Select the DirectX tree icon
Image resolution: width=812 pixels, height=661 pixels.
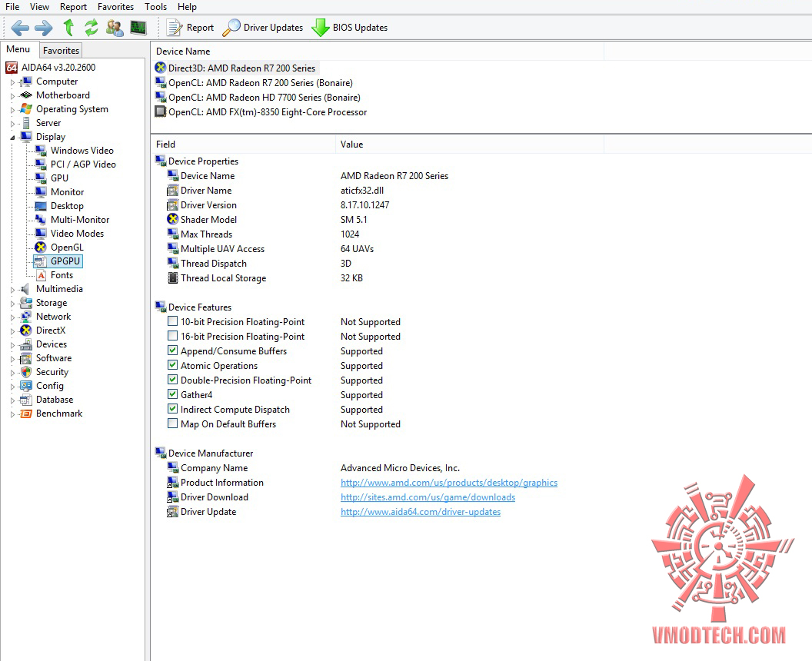tap(26, 330)
